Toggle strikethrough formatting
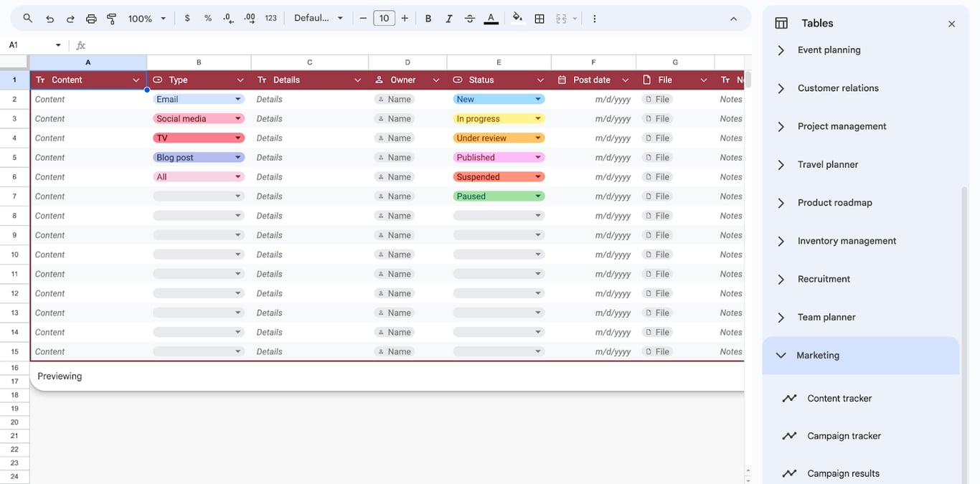Image resolution: width=980 pixels, height=484 pixels. [470, 19]
